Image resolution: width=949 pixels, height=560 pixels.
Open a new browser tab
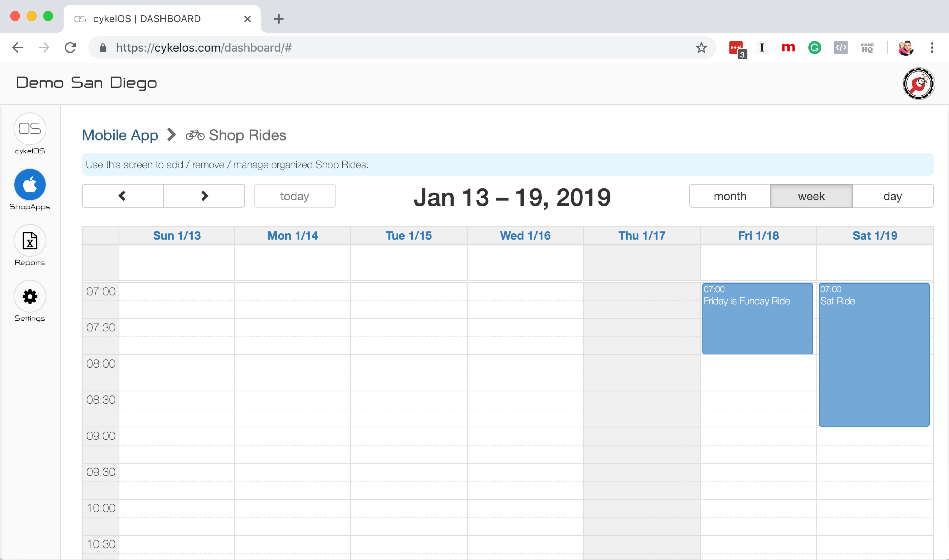click(279, 19)
